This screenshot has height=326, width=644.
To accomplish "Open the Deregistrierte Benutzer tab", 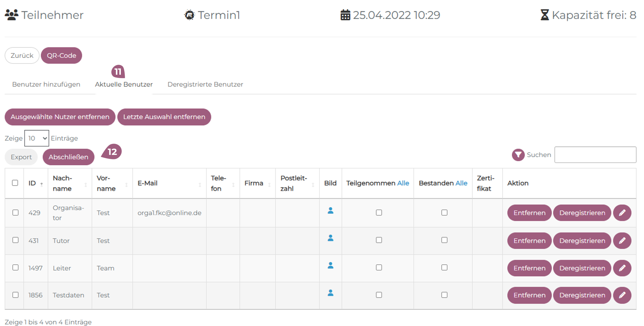I will pyautogui.click(x=205, y=84).
